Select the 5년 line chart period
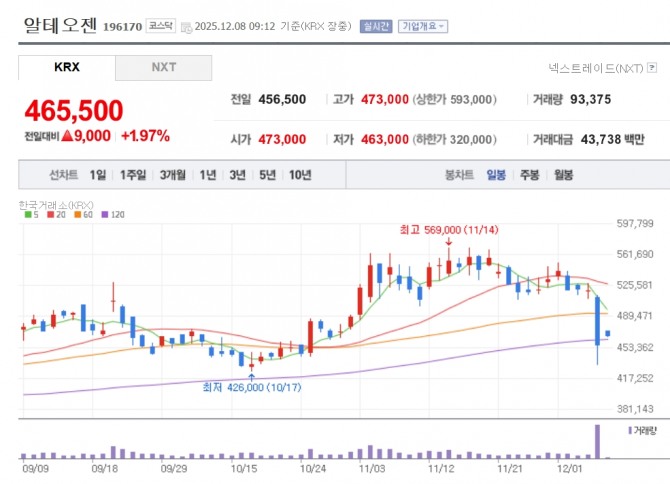670x484 pixels. click(267, 175)
